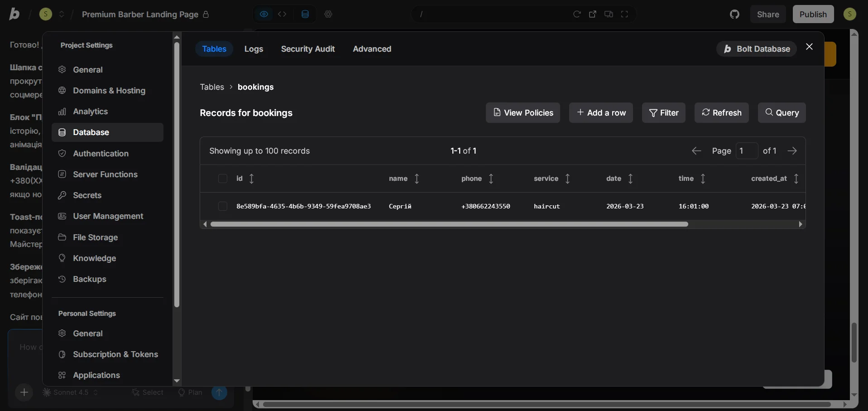Open the GitHub integration icon
This screenshot has height=411, width=868.
point(734,14)
